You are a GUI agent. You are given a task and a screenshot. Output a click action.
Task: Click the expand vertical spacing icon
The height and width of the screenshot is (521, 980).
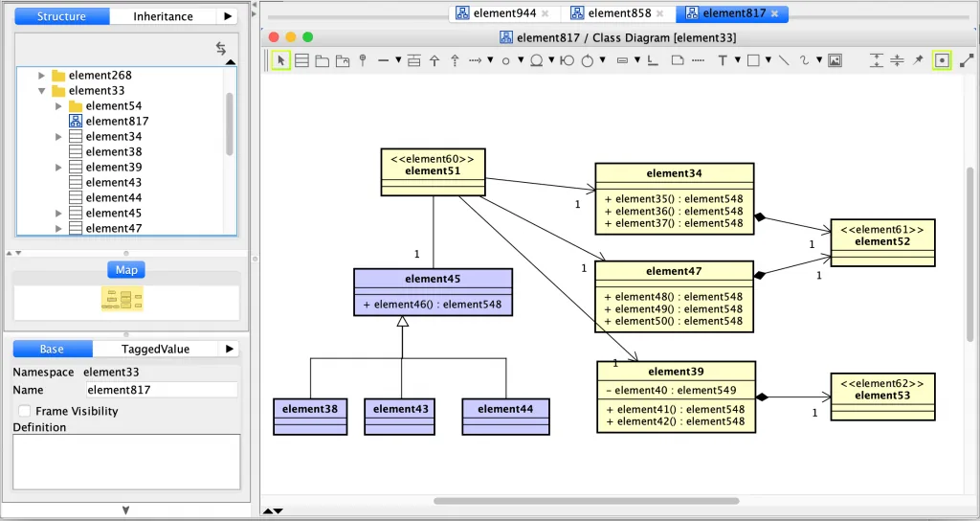[877, 60]
